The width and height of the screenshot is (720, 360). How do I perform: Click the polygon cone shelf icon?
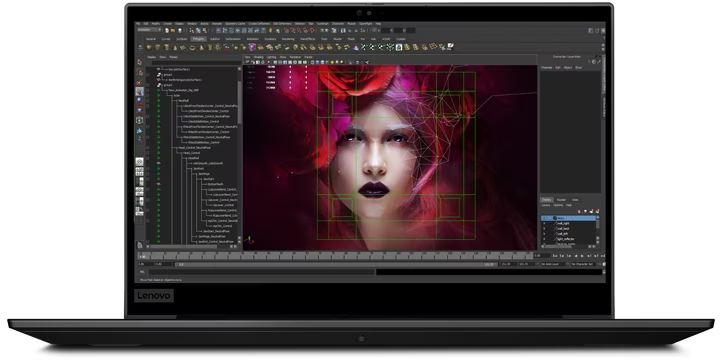click(x=175, y=47)
